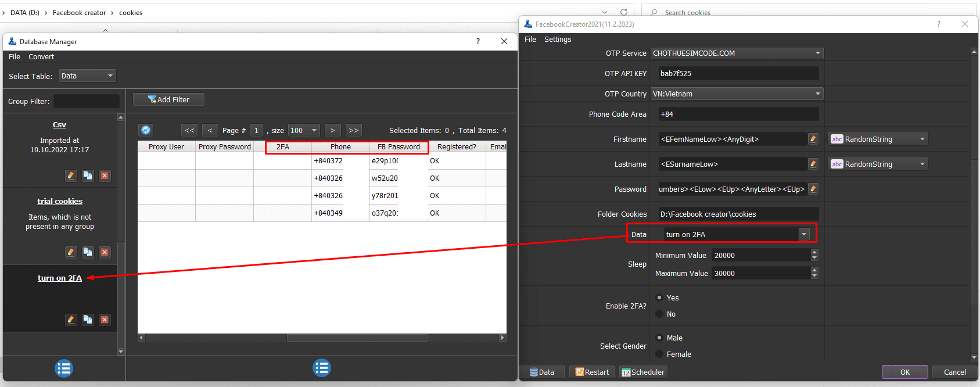Click the FacebookCreator2021 help question mark
Image resolution: width=980 pixels, height=387 pixels.
[938, 24]
